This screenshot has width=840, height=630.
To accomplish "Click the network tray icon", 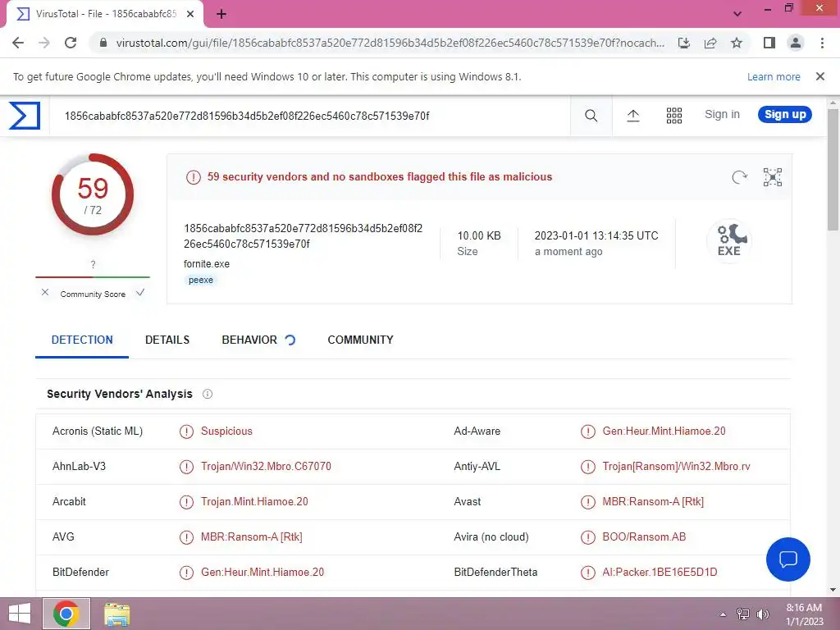I will tap(743, 614).
